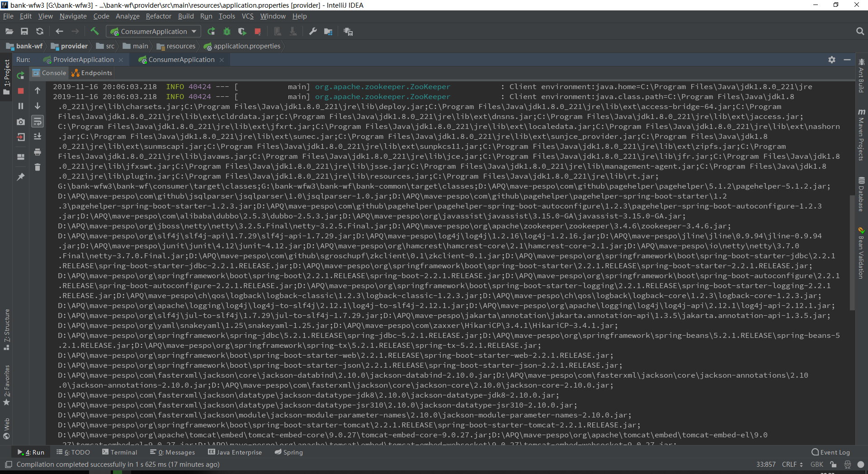The height and width of the screenshot is (474, 868).
Task: Open the VCS menu
Action: (x=248, y=16)
